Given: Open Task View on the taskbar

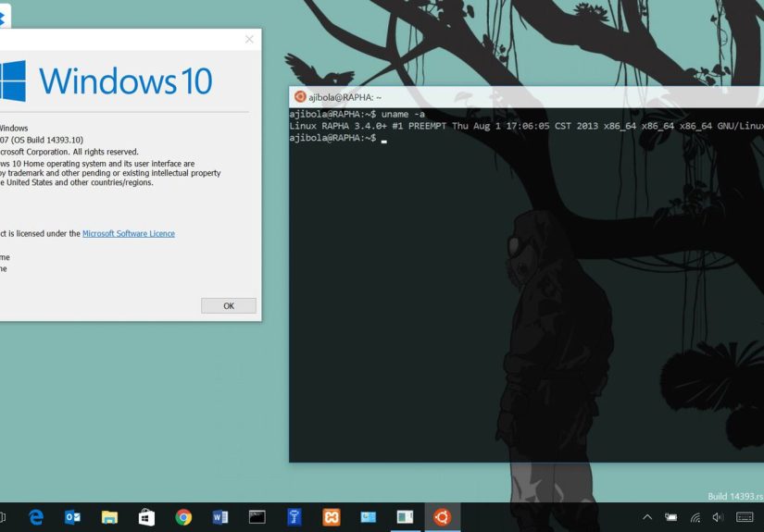Looking at the screenshot, I should (3, 517).
